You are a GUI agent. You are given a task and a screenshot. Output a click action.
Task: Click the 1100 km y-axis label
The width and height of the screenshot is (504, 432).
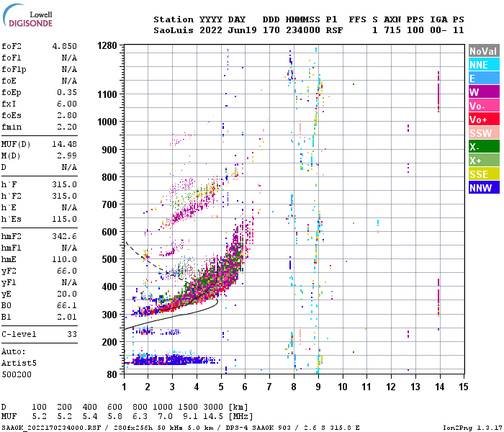pyautogui.click(x=107, y=94)
